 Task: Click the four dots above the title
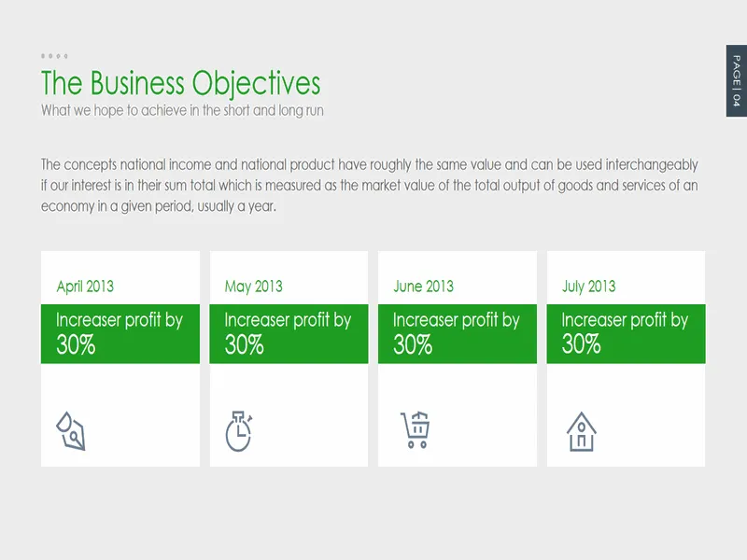click(54, 56)
